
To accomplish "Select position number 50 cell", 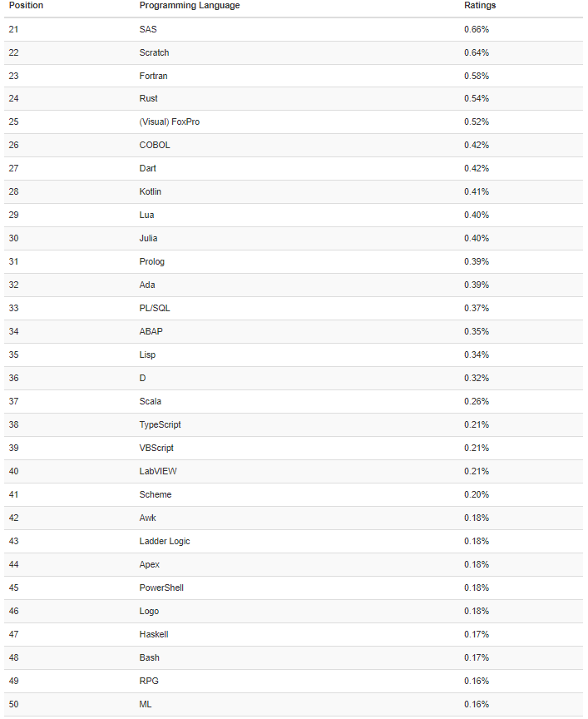I will coord(13,705).
